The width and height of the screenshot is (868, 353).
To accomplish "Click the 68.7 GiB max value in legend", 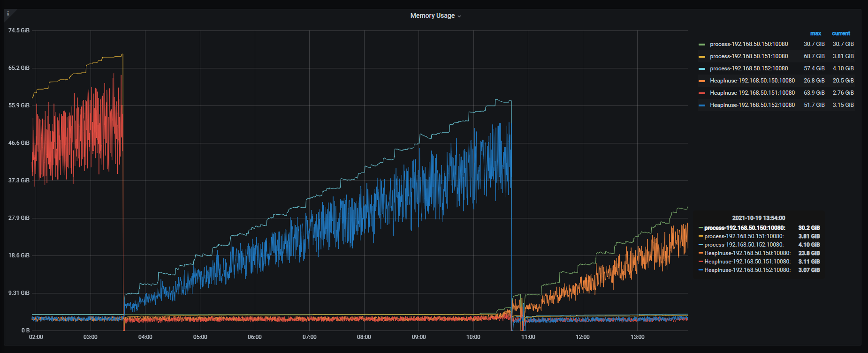I will click(814, 56).
